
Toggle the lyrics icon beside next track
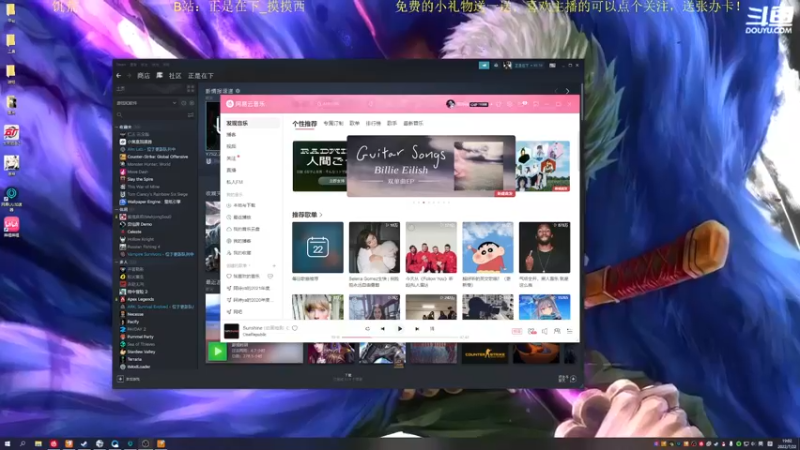(x=432, y=329)
